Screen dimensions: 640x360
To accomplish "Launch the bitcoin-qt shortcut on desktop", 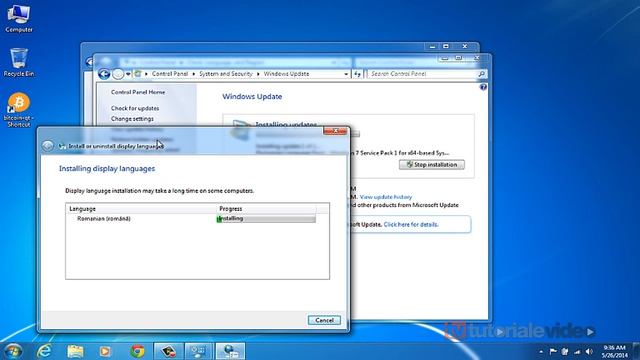I will 19,110.
